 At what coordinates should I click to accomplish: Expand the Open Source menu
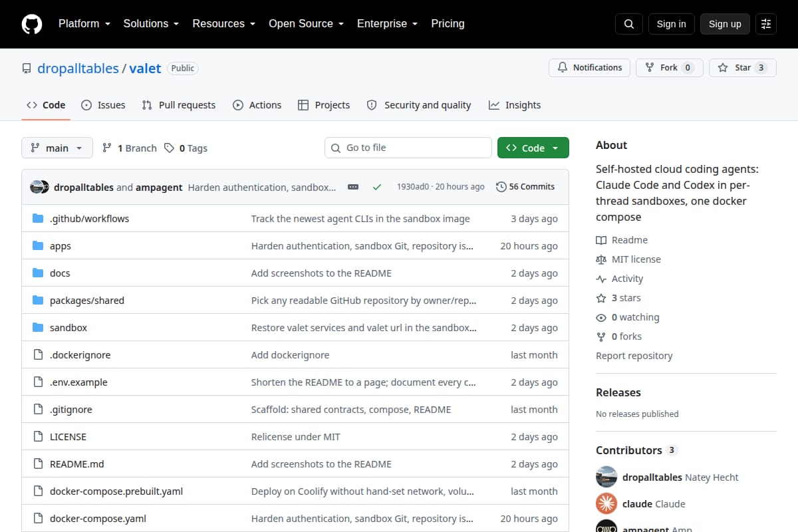tap(306, 24)
